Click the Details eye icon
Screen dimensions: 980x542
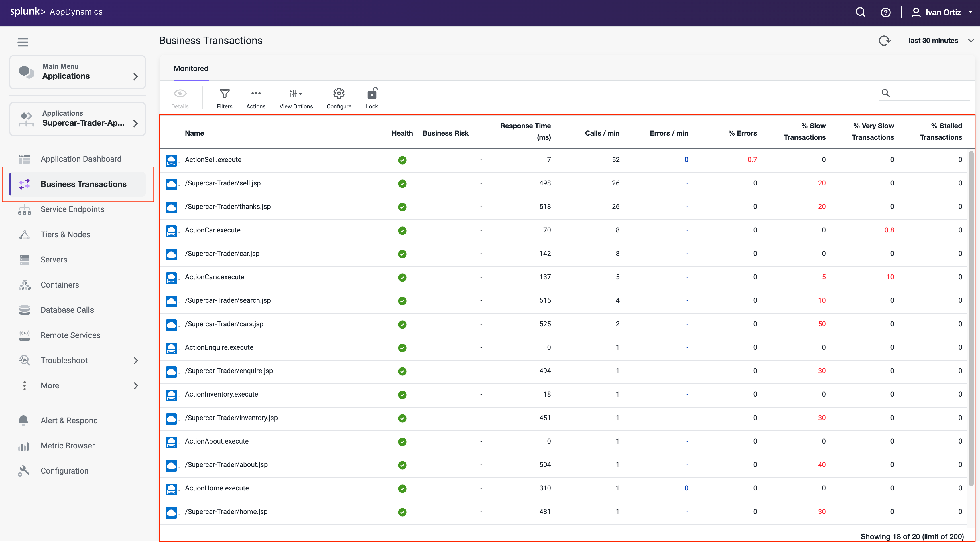[x=180, y=94]
